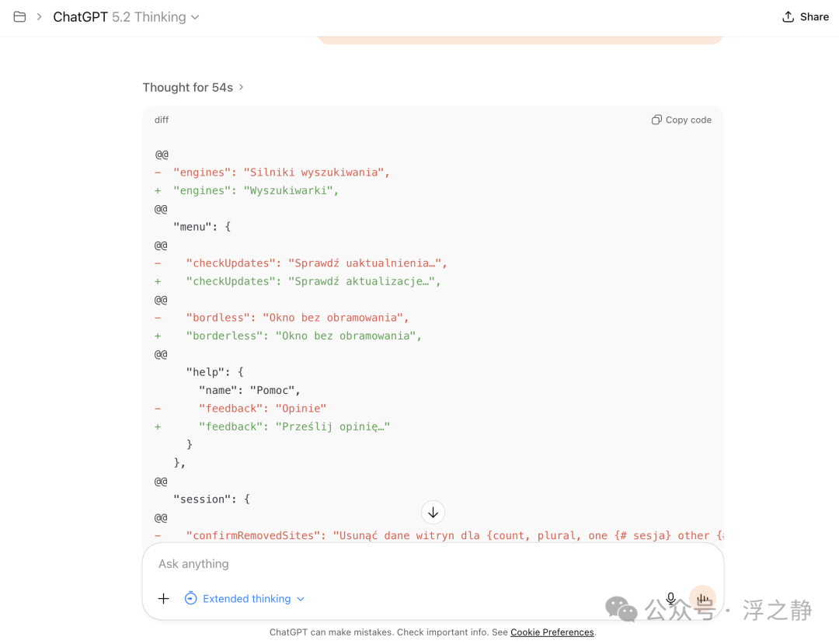839x644 pixels.
Task: Click the line "Prześlij opinię…"
Action: pyautogui.click(x=273, y=426)
